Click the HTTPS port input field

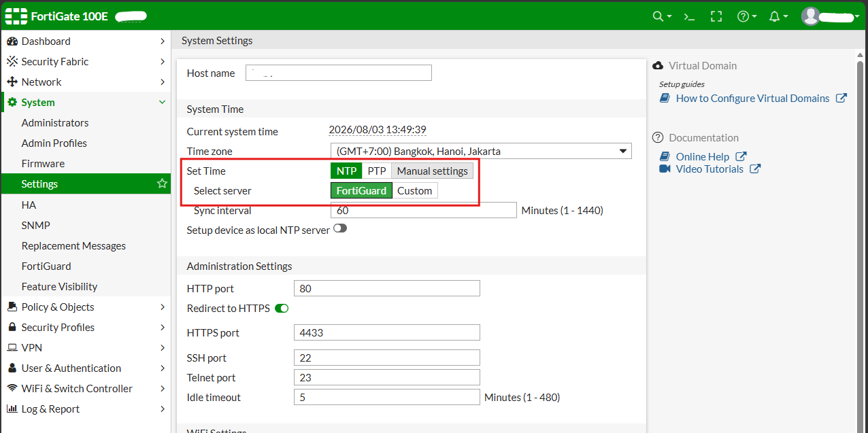[387, 332]
